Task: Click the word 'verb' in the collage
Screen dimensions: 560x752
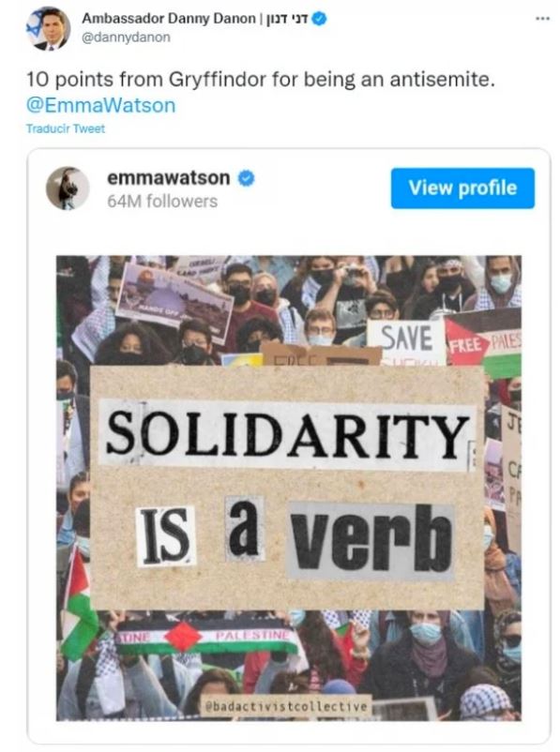Action: [x=371, y=539]
